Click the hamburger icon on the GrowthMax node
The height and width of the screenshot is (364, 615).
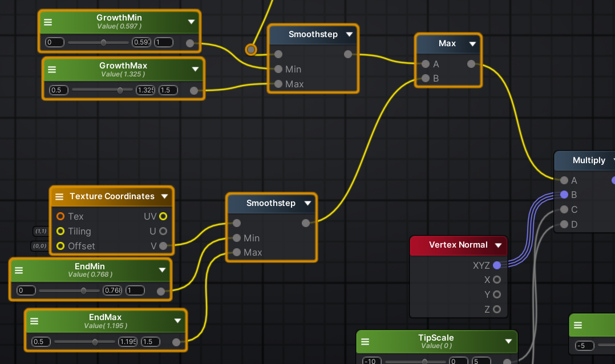click(x=52, y=70)
